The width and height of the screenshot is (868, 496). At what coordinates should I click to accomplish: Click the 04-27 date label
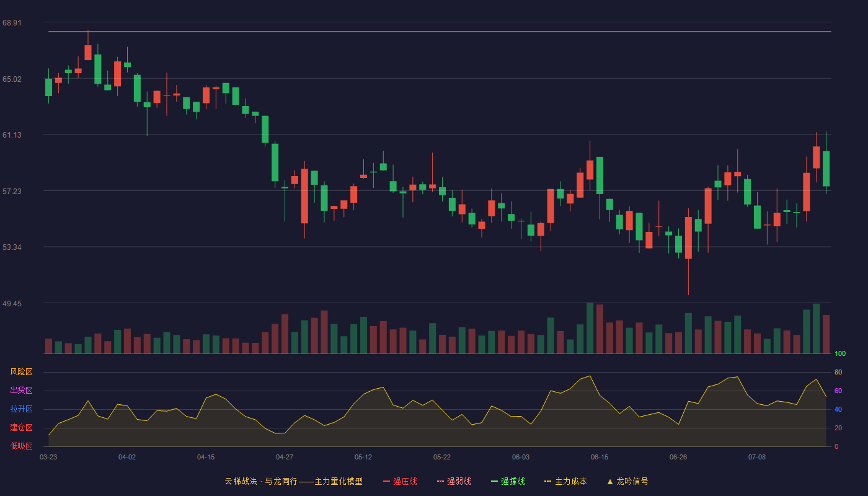pyautogui.click(x=285, y=457)
